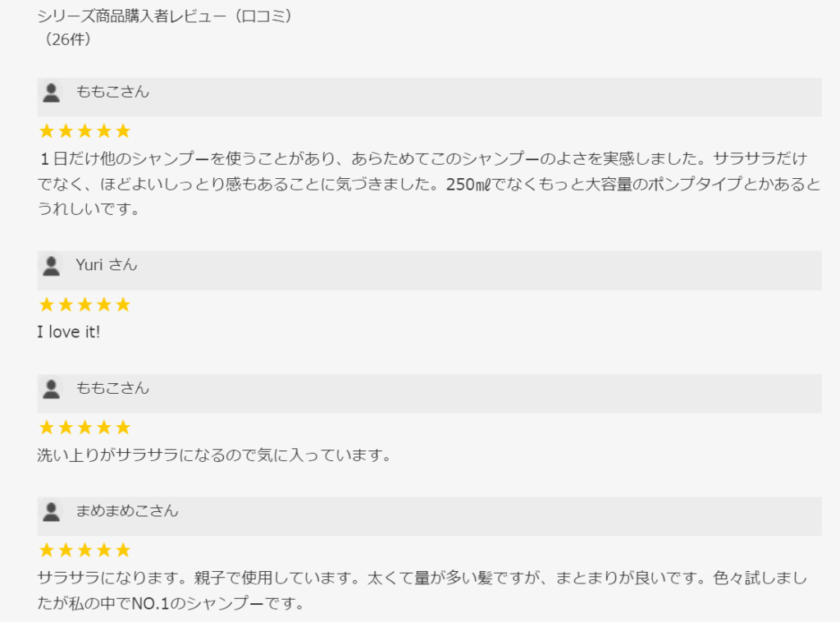Screen dimensions: 840x622
Task: Click the first star above 洗い上りがサラサラ review
Action: pyautogui.click(x=47, y=428)
